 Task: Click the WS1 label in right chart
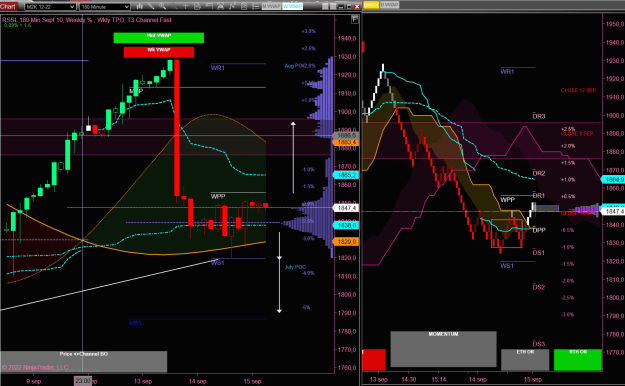point(507,266)
